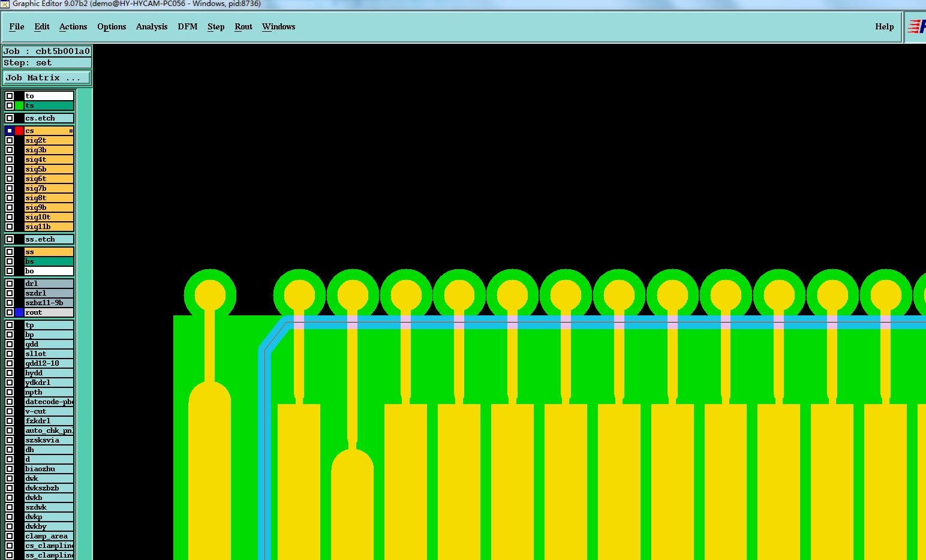The height and width of the screenshot is (560, 926).
Task: Toggle the checkbox for layer clamp_area
Action: [10, 536]
